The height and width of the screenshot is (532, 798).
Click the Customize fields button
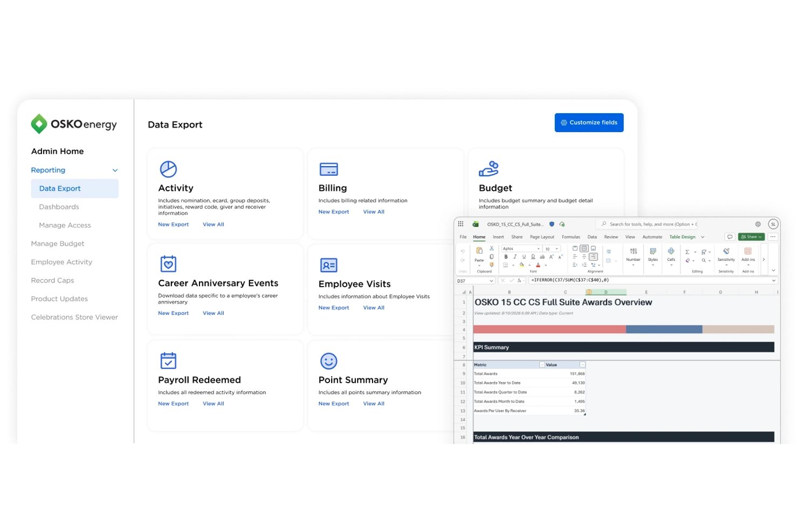589,122
